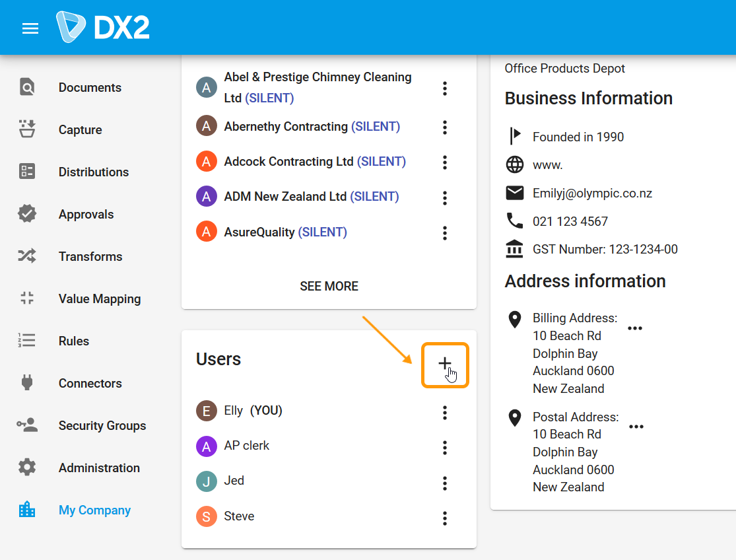Click the Administration gear icon

pyautogui.click(x=26, y=467)
